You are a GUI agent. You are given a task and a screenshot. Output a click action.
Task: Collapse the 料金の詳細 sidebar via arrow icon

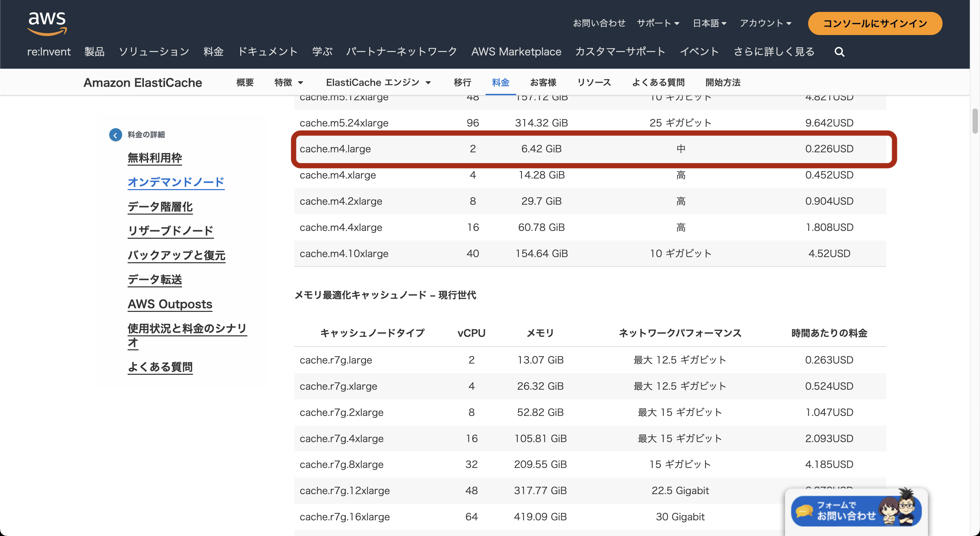[115, 135]
